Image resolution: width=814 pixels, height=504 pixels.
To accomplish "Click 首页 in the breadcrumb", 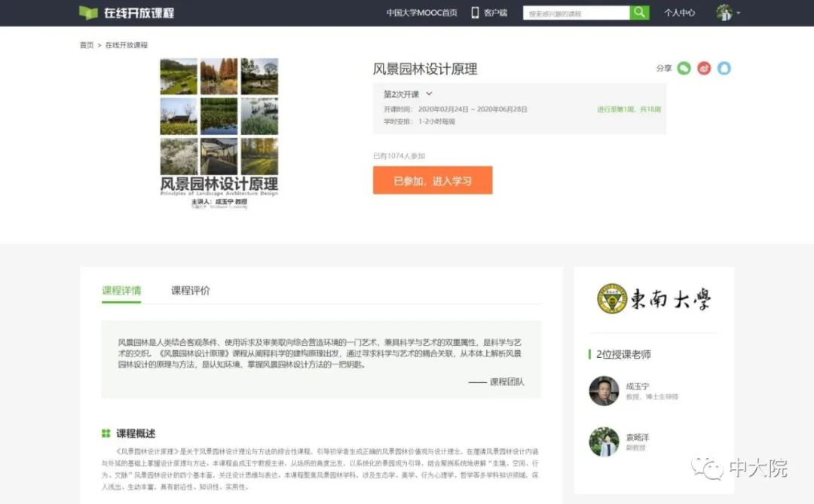I will coord(87,45).
